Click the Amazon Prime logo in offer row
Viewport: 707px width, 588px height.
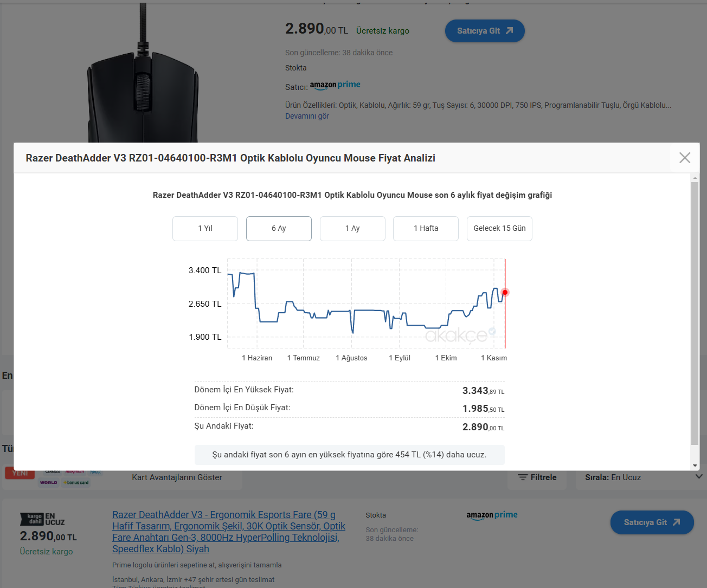492,515
